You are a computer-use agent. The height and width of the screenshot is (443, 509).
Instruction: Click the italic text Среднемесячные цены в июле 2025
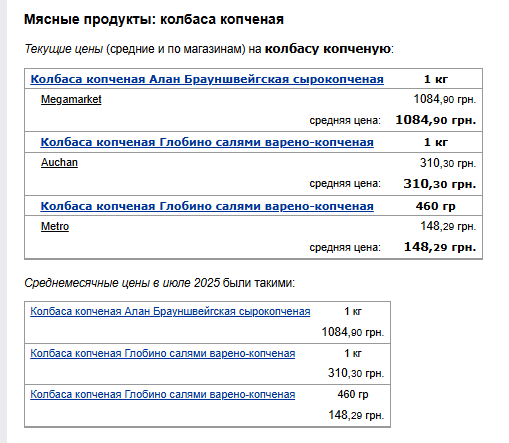click(x=122, y=283)
